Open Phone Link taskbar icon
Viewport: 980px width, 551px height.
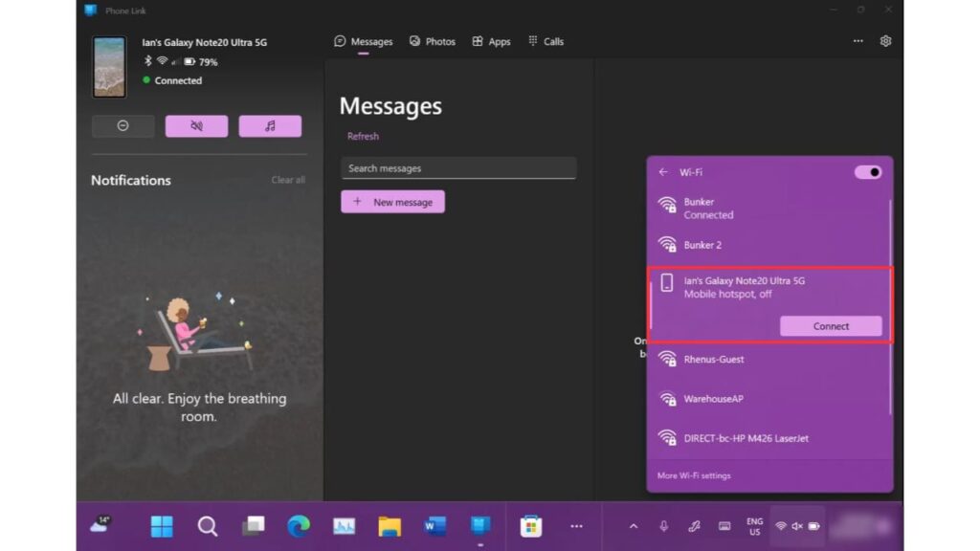pos(480,526)
